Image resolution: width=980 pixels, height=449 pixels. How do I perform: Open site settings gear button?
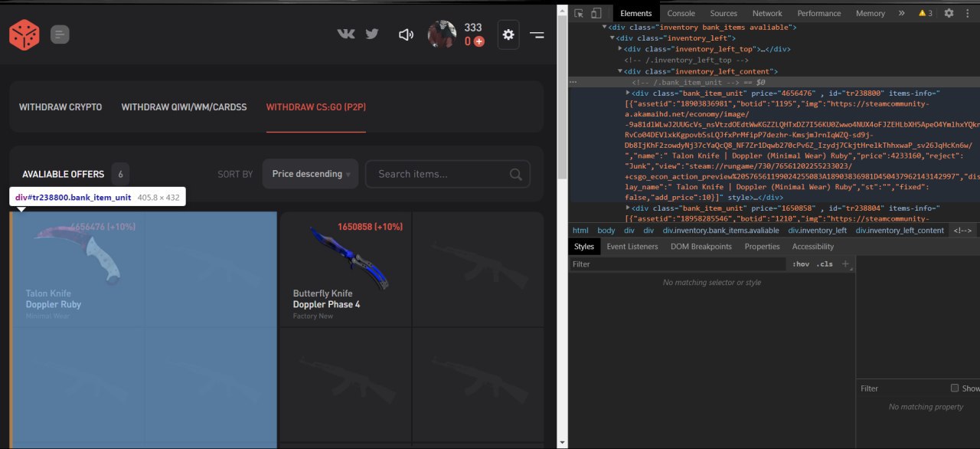(x=508, y=34)
